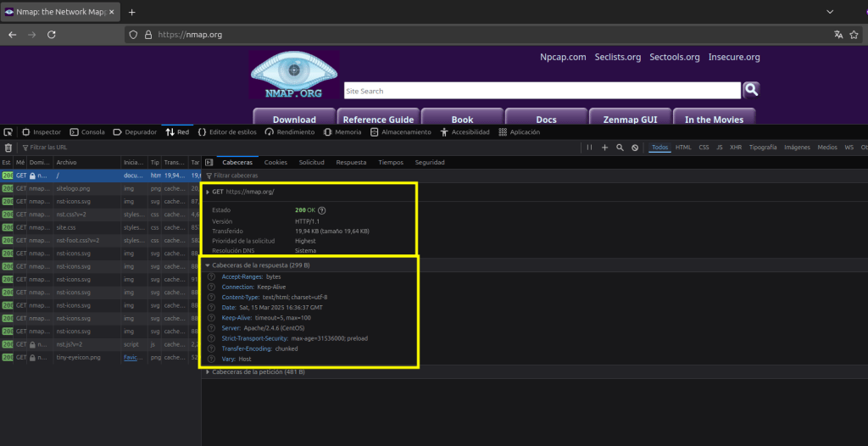Enable the XHR request type filter
The width and height of the screenshot is (868, 446).
[x=736, y=148]
